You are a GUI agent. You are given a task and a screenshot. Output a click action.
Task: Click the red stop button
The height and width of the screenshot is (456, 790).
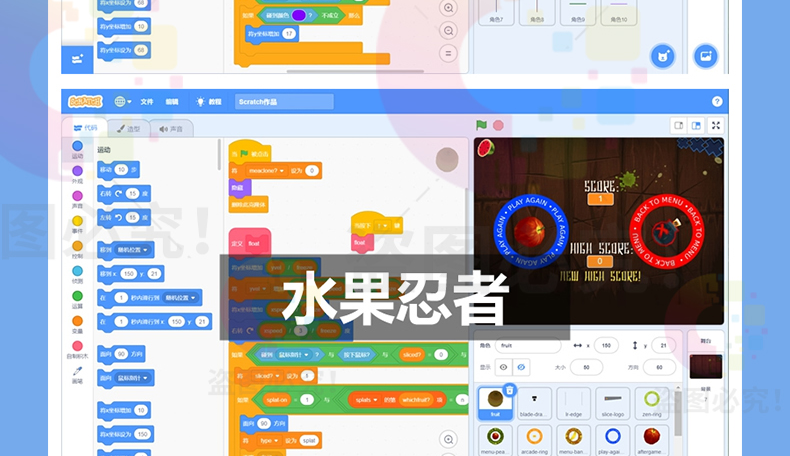coord(498,125)
